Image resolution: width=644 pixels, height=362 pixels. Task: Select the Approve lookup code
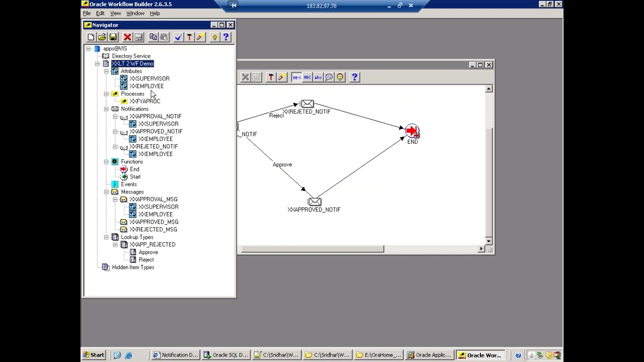coord(148,252)
